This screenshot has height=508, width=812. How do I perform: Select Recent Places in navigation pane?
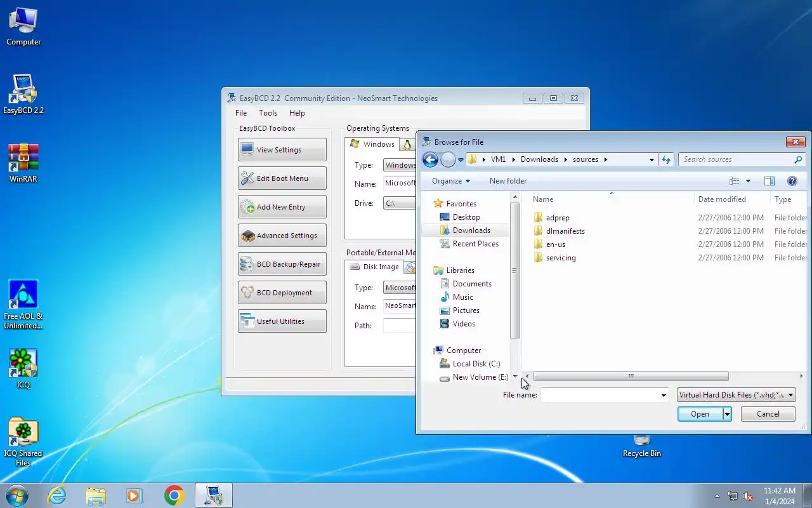click(469, 244)
